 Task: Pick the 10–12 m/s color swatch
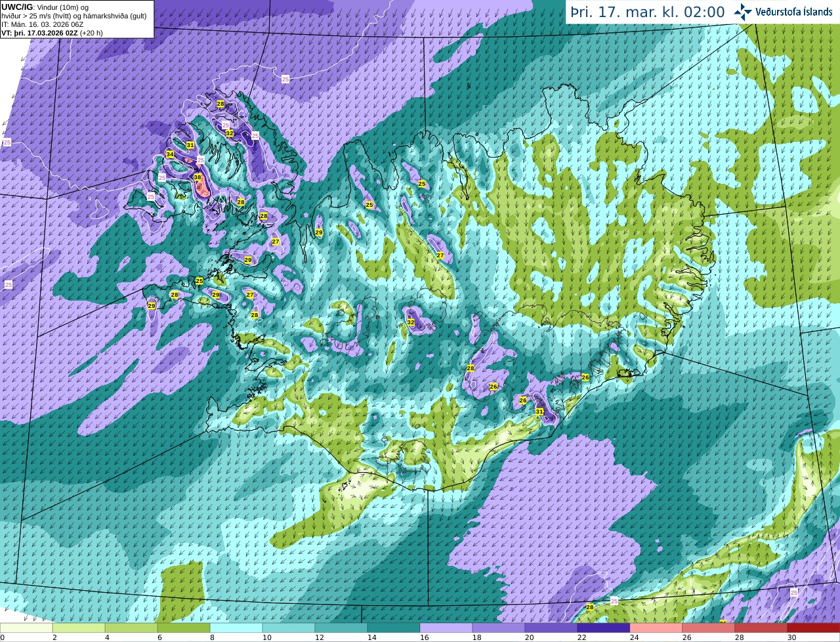289,628
